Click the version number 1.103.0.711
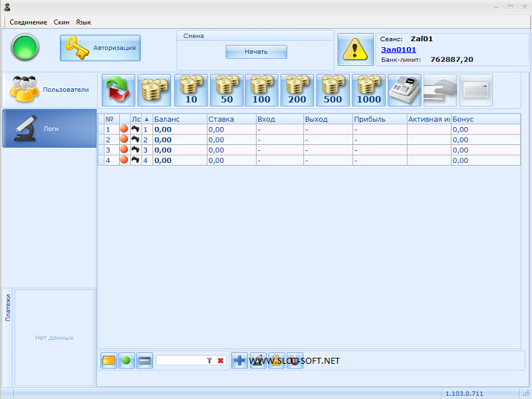 coord(464,394)
